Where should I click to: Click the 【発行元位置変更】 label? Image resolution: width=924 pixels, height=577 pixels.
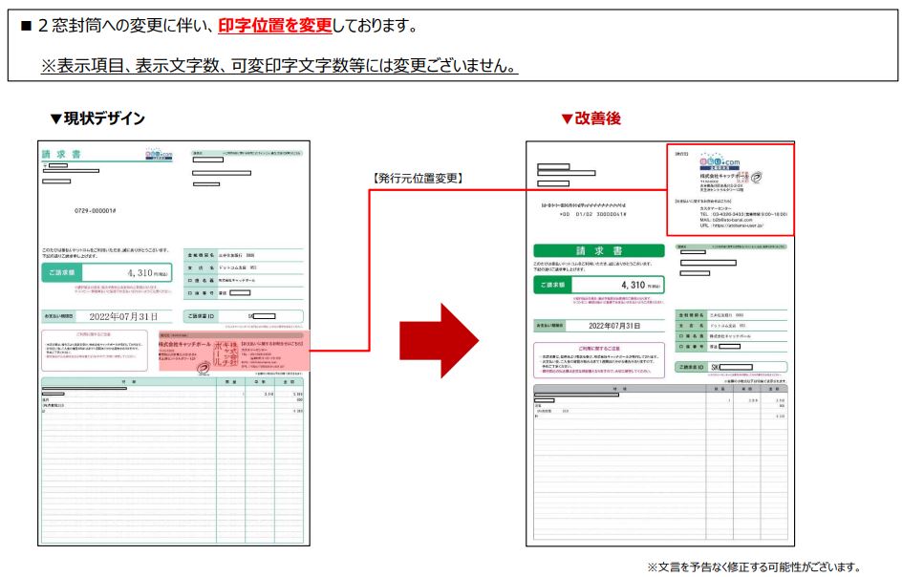(419, 178)
